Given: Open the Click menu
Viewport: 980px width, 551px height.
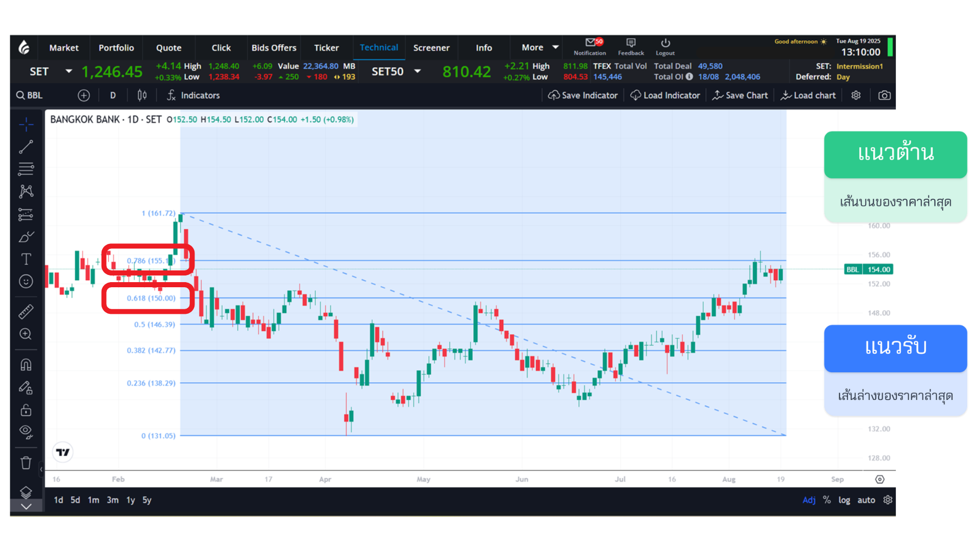Looking at the screenshot, I should click(x=222, y=47).
